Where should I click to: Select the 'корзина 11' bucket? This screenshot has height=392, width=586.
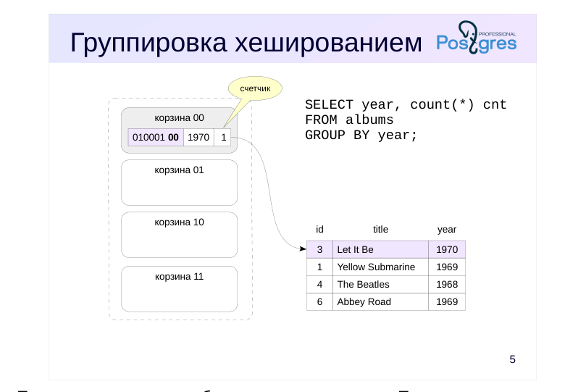coord(179,289)
